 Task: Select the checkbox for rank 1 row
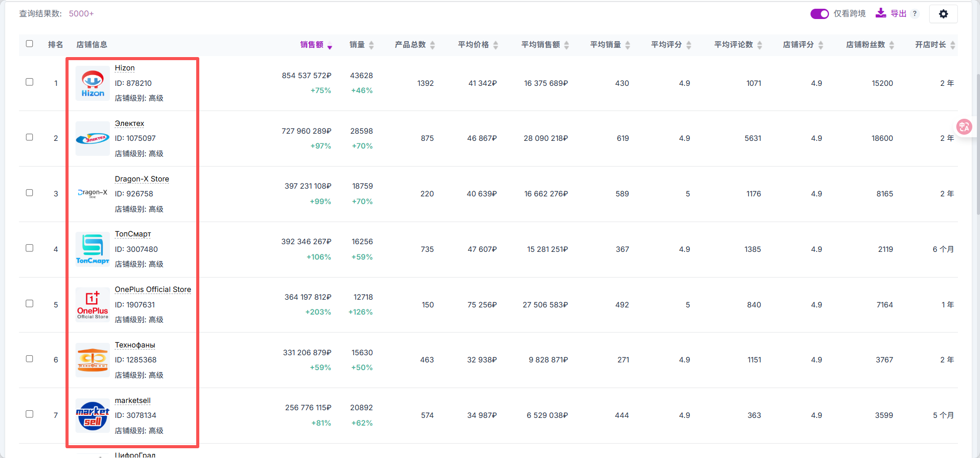click(x=29, y=82)
